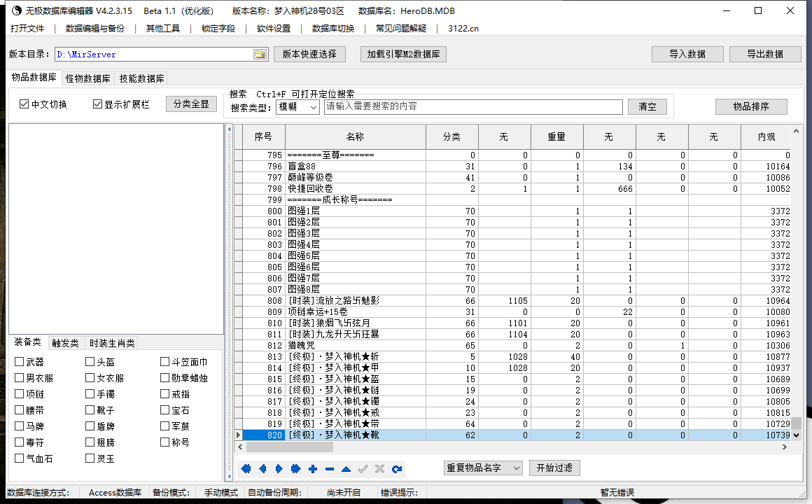Check the 斗笠面巾 category box
Screen dimensions: 812x504
[x=165, y=362]
